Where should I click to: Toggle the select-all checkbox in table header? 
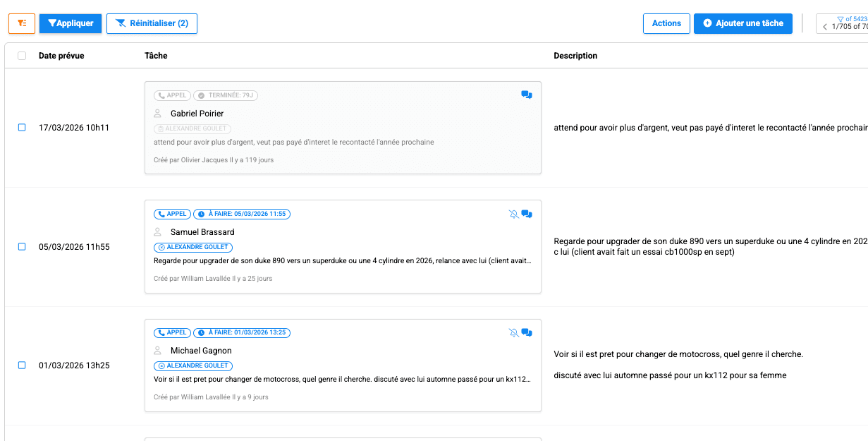pos(22,56)
